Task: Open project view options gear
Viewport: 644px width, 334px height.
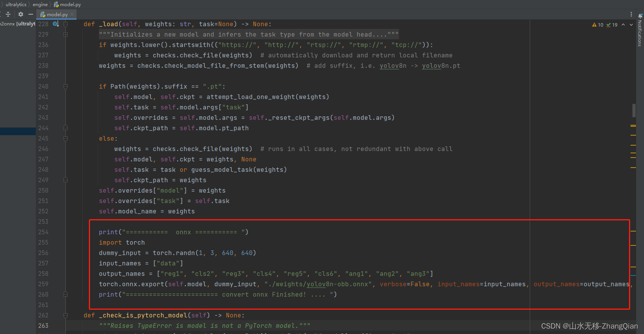Action: (x=21, y=14)
